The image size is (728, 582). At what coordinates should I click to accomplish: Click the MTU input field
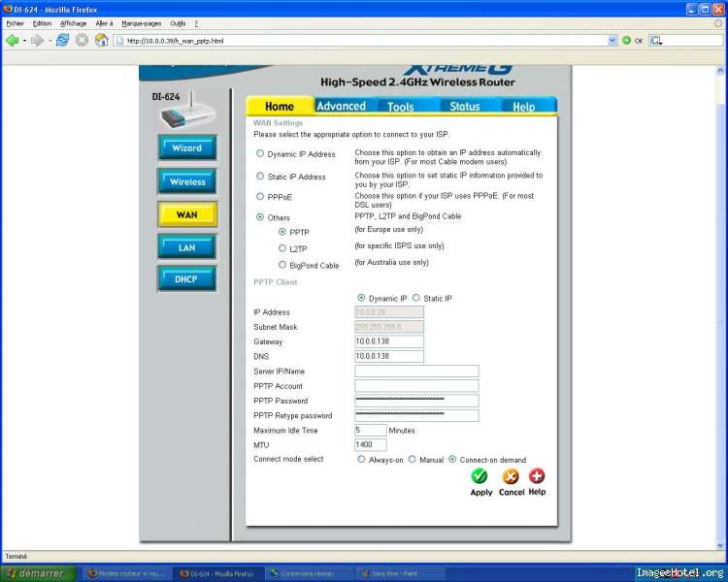click(x=371, y=444)
